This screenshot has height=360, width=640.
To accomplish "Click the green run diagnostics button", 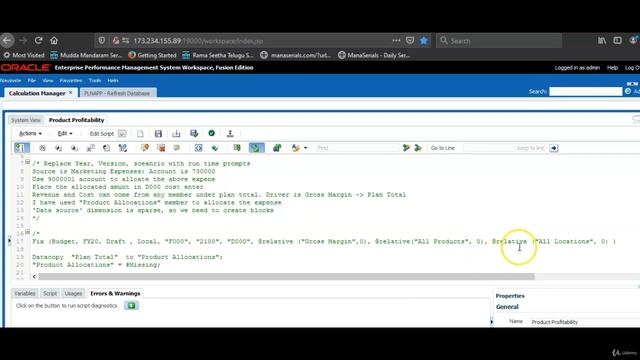I will click(x=131, y=305).
